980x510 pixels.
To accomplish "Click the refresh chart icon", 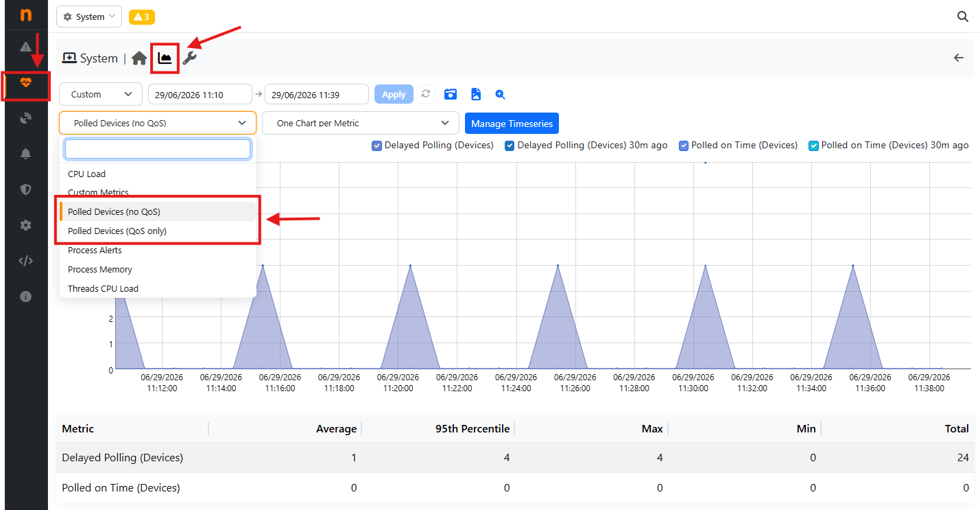I will pyautogui.click(x=426, y=94).
